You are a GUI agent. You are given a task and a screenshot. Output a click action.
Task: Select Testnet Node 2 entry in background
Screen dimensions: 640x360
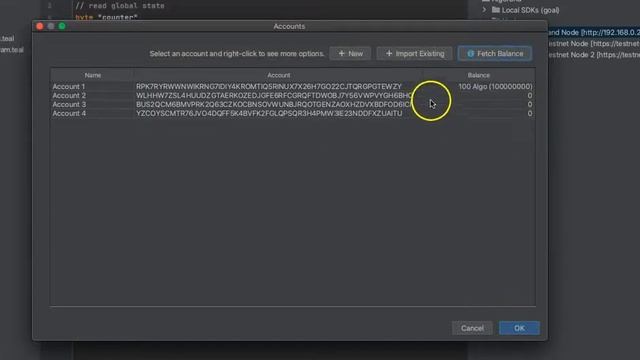point(594,55)
